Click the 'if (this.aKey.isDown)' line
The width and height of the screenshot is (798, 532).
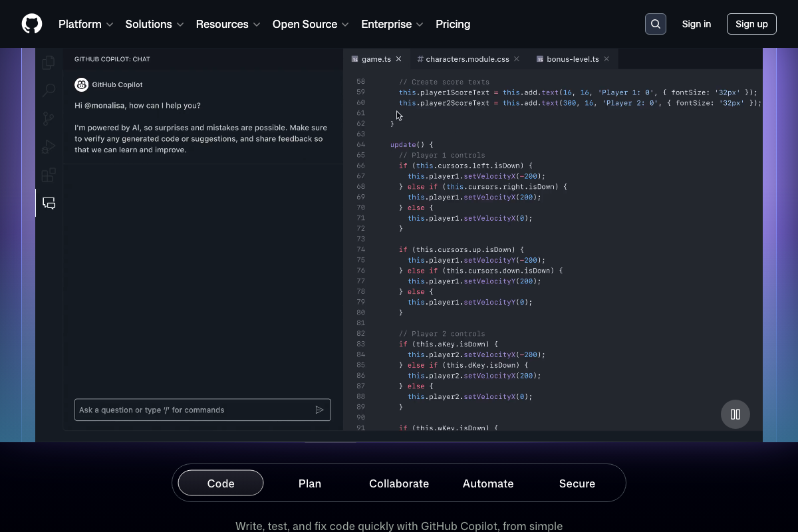pos(448,344)
